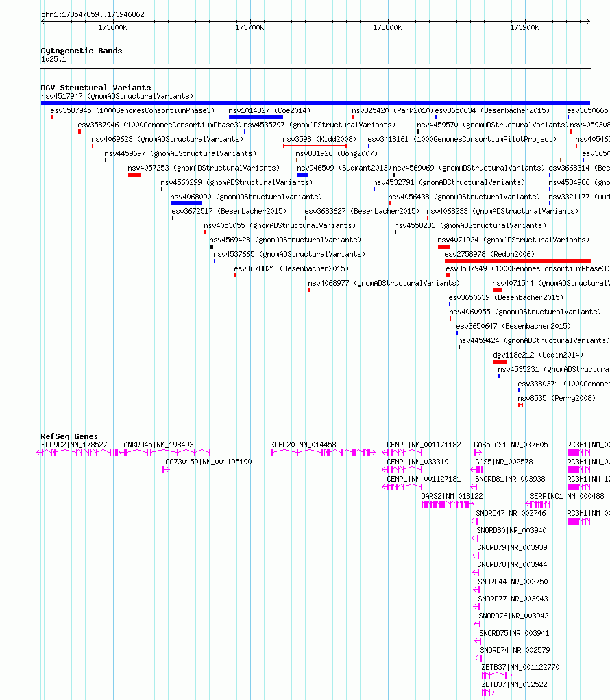Image resolution: width=610 pixels, height=700 pixels.
Task: Open esv3650634 (Besenbacher2015) label
Action: 493,110
